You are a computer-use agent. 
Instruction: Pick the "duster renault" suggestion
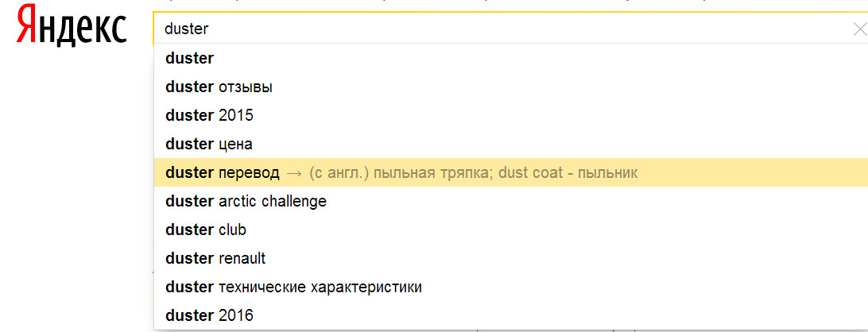pyautogui.click(x=510, y=258)
